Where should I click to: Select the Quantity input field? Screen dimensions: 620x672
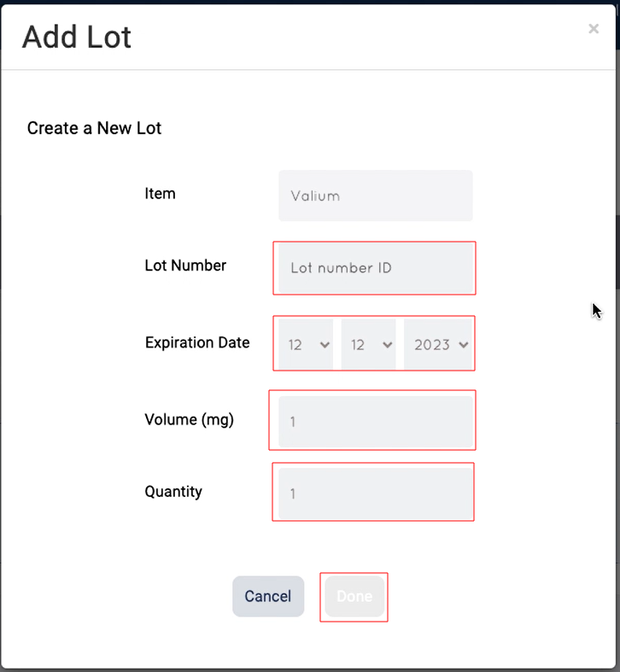pos(375,494)
